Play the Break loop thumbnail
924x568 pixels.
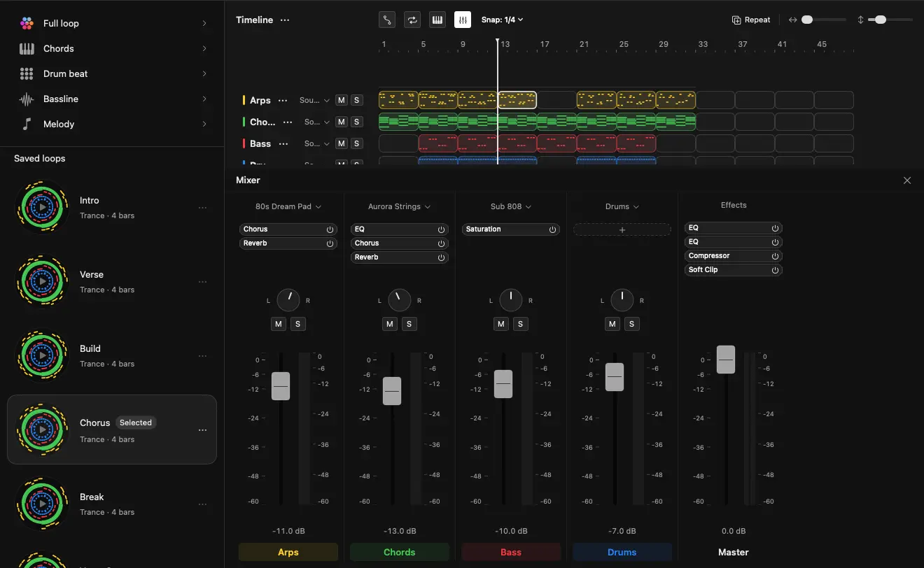(42, 504)
